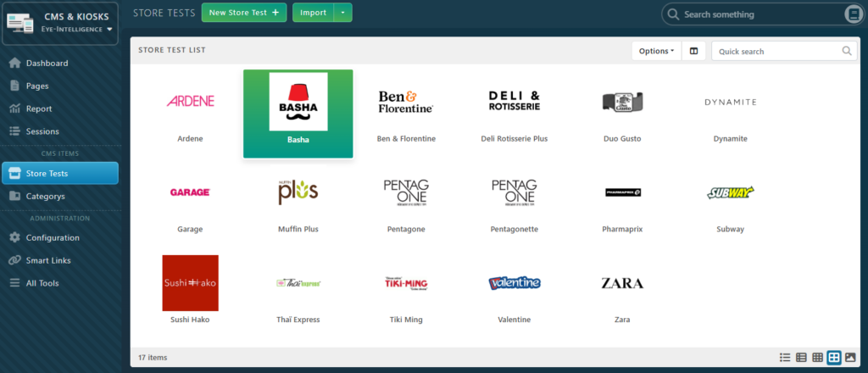Toggle the column layout icon button

[x=693, y=51]
